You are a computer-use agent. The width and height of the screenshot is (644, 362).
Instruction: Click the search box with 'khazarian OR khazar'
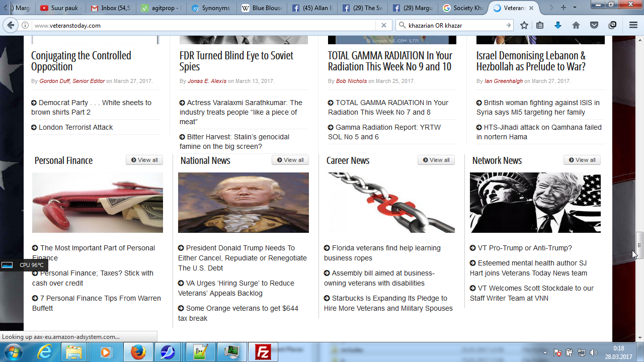point(455,25)
